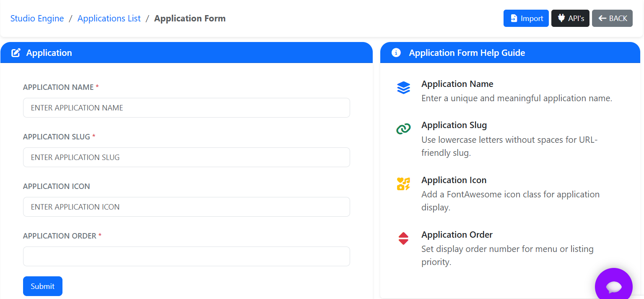Click the 'Application' panel heading text
The width and height of the screenshot is (644, 299).
tap(49, 53)
